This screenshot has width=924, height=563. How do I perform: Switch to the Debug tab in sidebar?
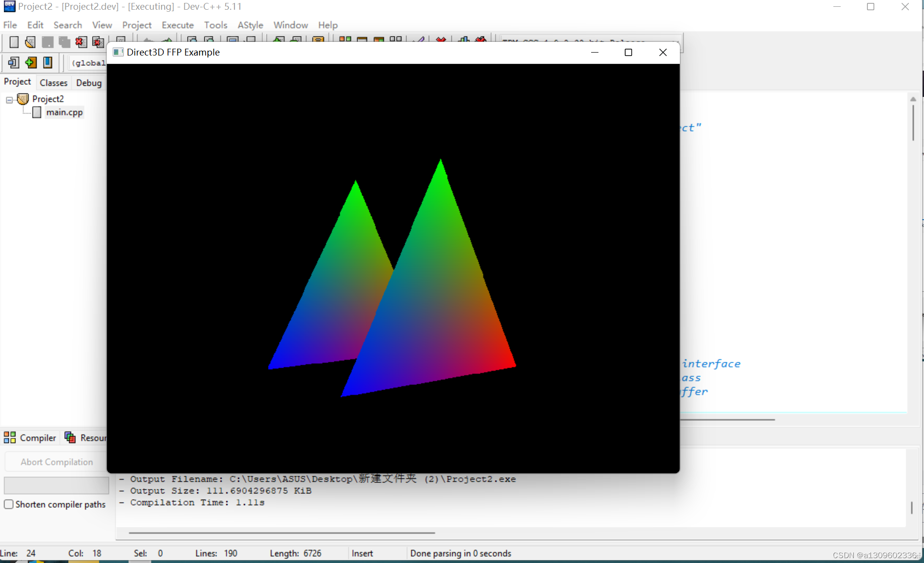coord(89,83)
